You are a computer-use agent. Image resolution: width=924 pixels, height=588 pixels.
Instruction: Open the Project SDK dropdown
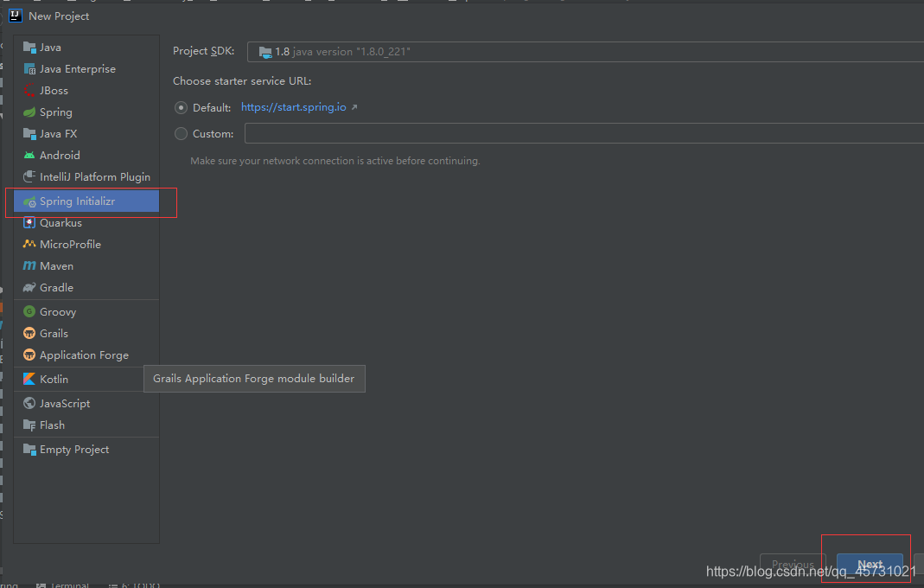point(585,52)
